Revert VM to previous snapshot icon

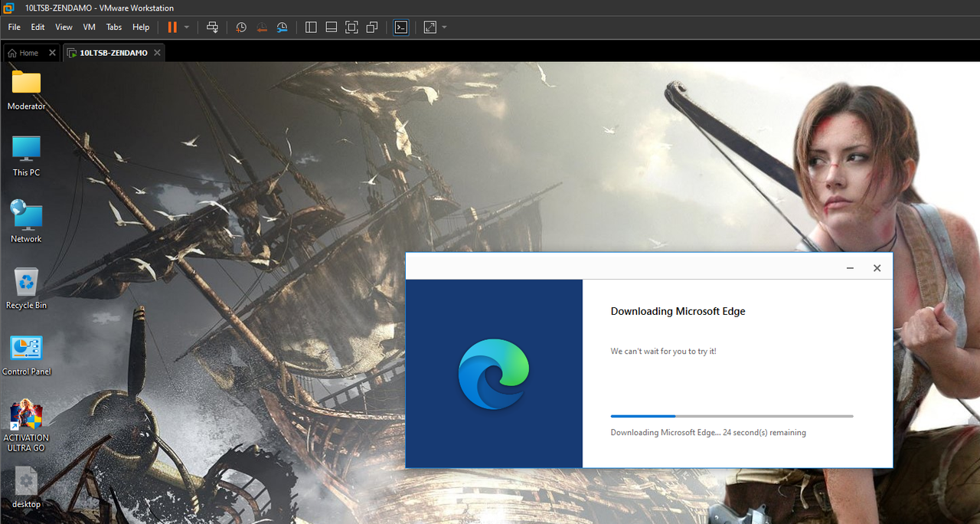coord(262,27)
